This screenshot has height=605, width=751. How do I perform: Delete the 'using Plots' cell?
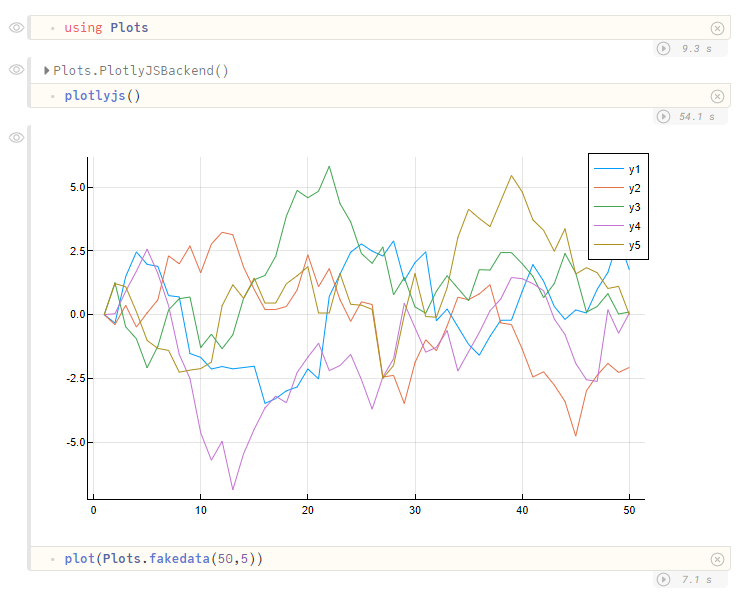717,28
